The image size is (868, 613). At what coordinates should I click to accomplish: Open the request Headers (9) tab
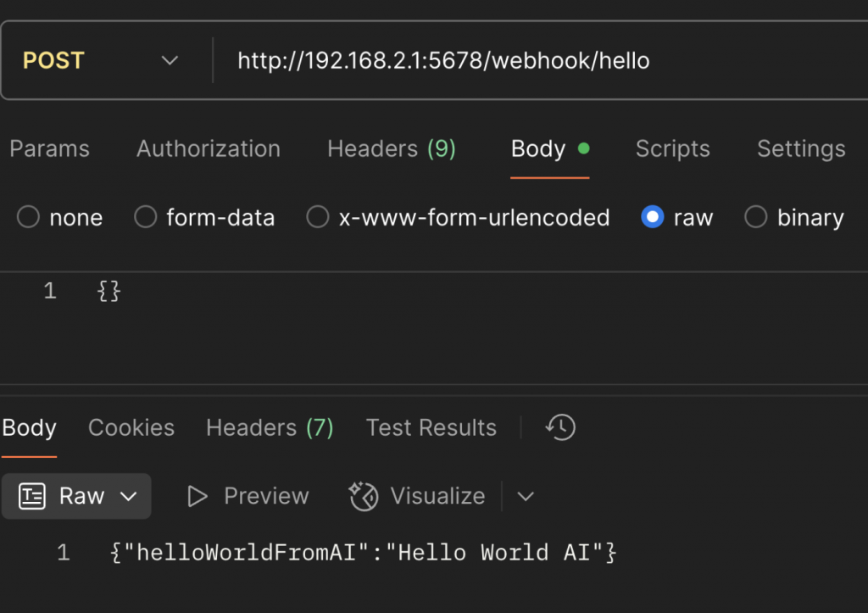[x=392, y=149]
